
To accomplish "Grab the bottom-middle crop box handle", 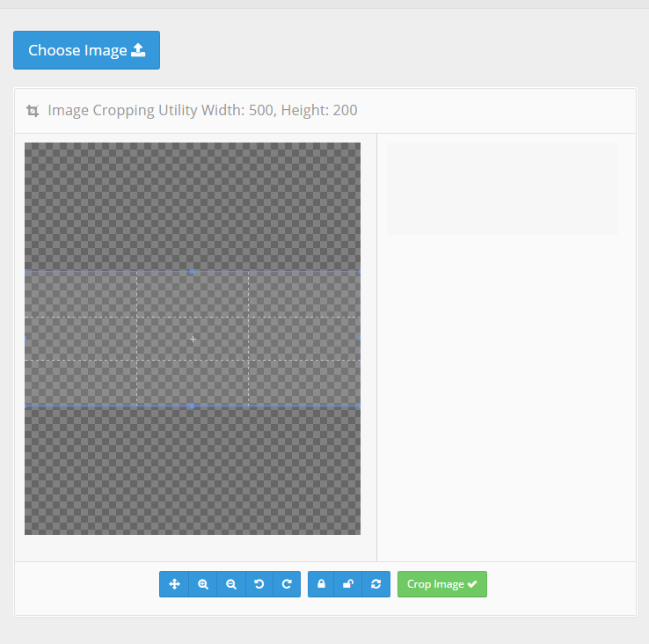I will (193, 406).
